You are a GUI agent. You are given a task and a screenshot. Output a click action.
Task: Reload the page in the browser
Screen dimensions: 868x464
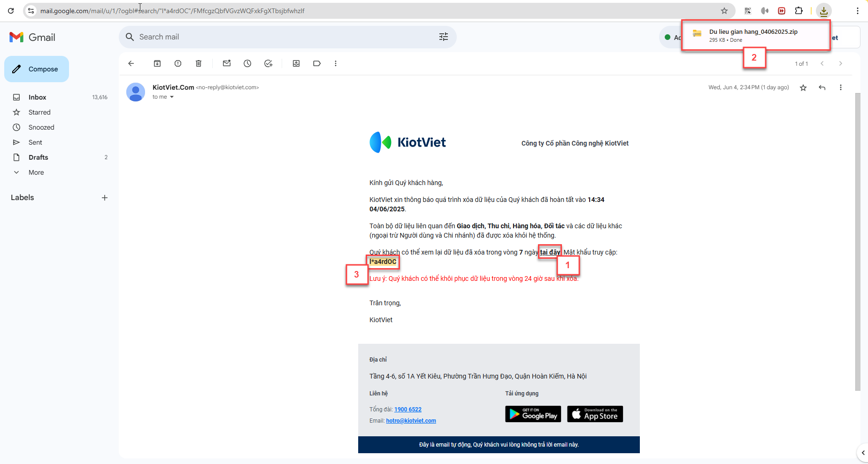[11, 11]
